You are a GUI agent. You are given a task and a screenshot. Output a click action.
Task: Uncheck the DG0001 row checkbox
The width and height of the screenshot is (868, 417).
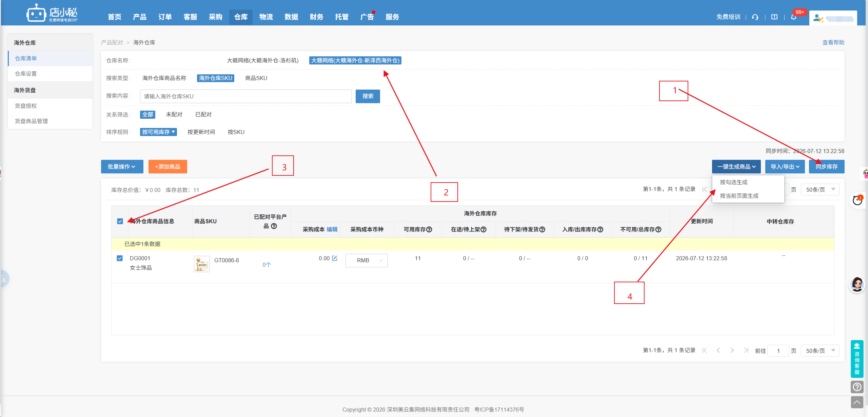(x=120, y=258)
